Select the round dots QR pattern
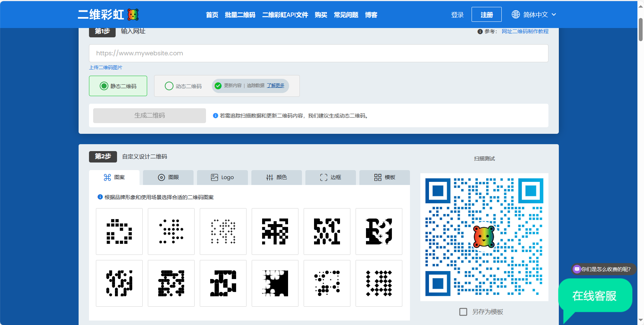 (x=171, y=231)
